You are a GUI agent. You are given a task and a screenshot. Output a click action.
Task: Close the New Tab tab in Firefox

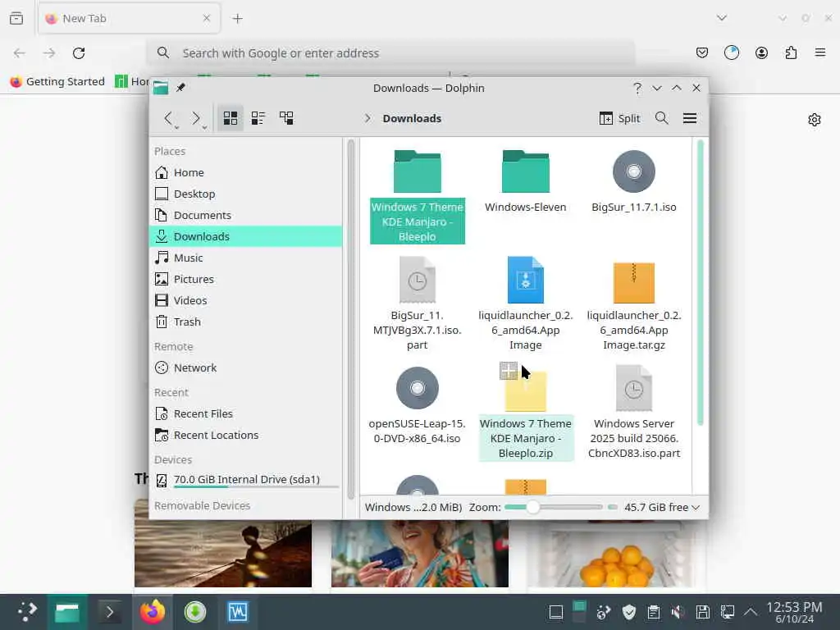(206, 18)
